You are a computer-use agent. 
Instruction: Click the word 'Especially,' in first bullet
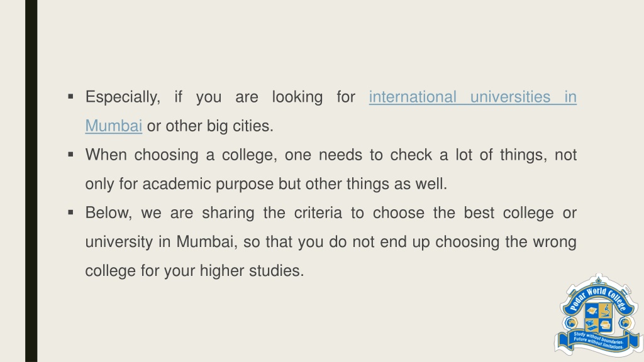123,97
